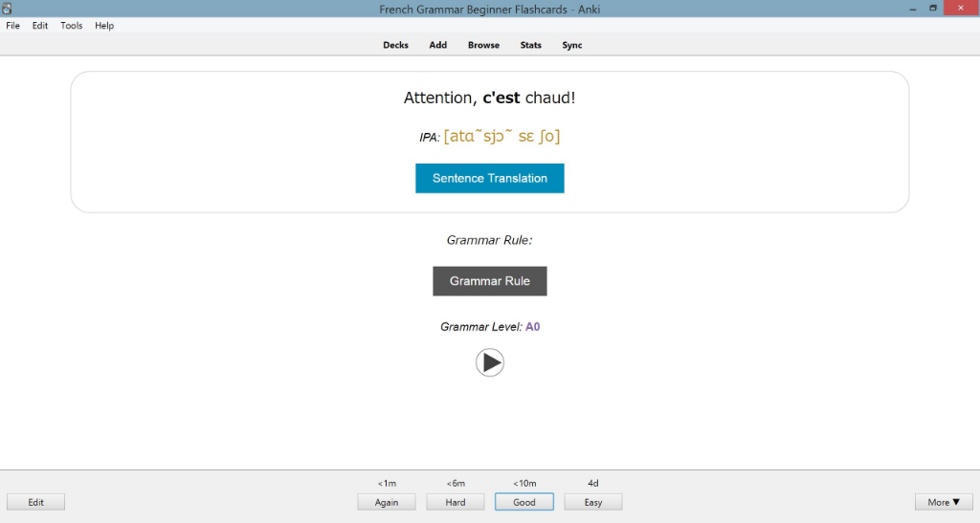Click the 'Grammar Rule:' italic heading
The image size is (980, 523).
pyautogui.click(x=489, y=240)
